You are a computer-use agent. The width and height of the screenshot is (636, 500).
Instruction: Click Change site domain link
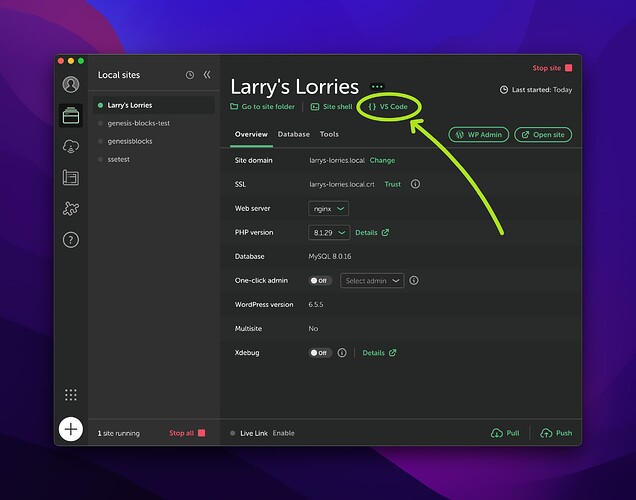click(x=382, y=160)
